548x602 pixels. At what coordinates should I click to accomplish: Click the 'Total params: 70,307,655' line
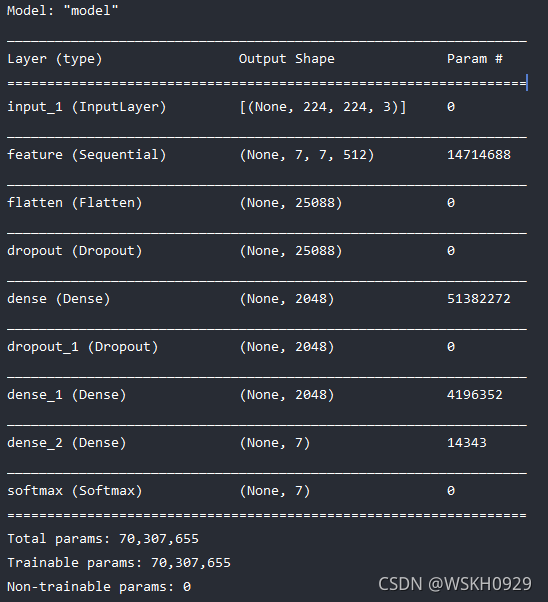pyautogui.click(x=103, y=539)
